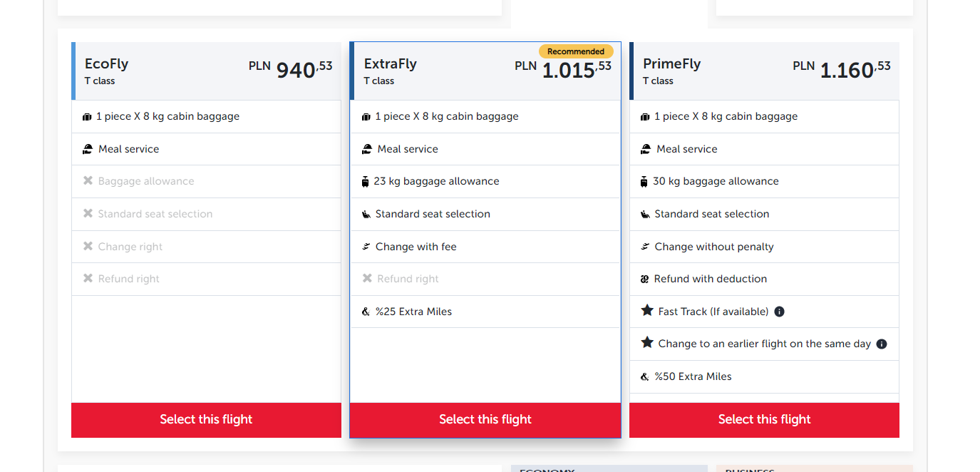The image size is (980, 472).
Task: Click the PrimeFly %50 Extra Miles row
Action: coord(764,376)
